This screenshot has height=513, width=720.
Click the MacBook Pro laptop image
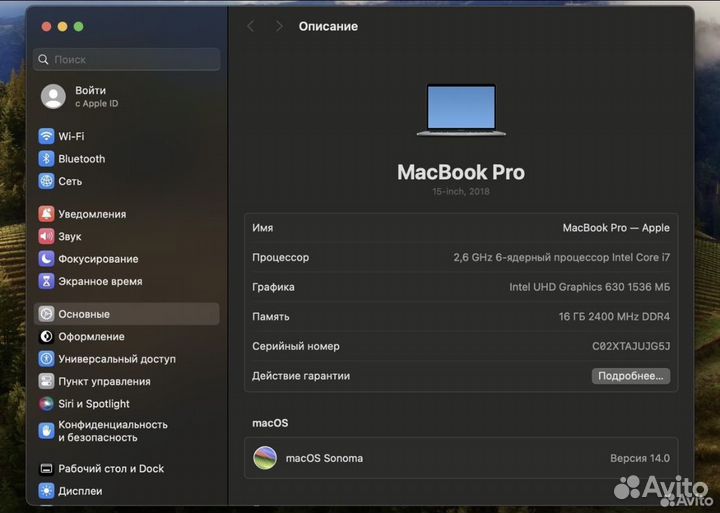coord(461,110)
